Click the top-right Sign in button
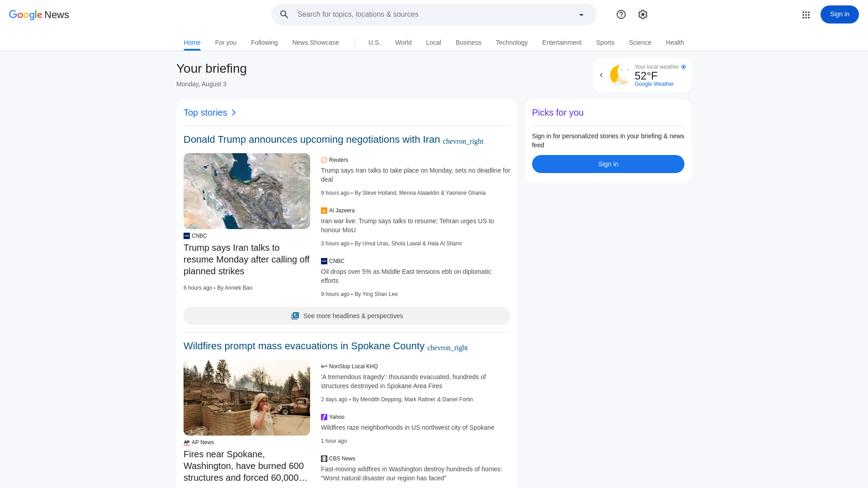 point(840,14)
